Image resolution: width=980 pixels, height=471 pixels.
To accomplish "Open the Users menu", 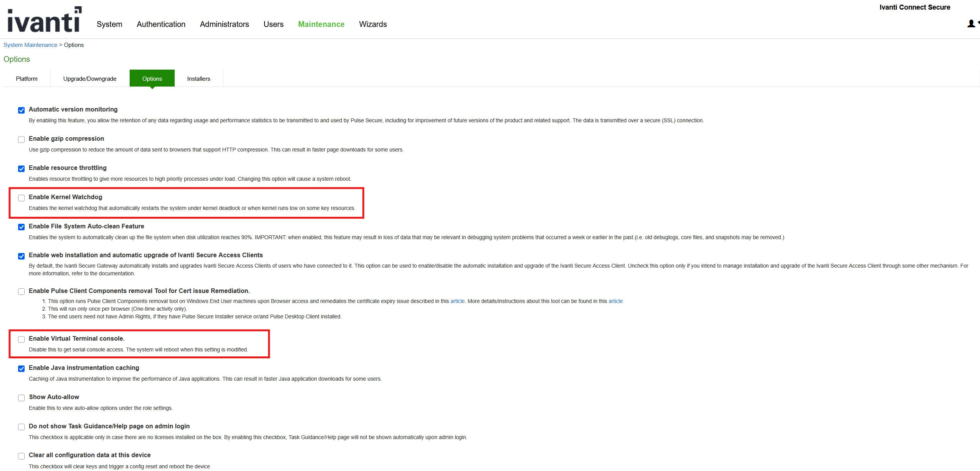I will (x=273, y=24).
